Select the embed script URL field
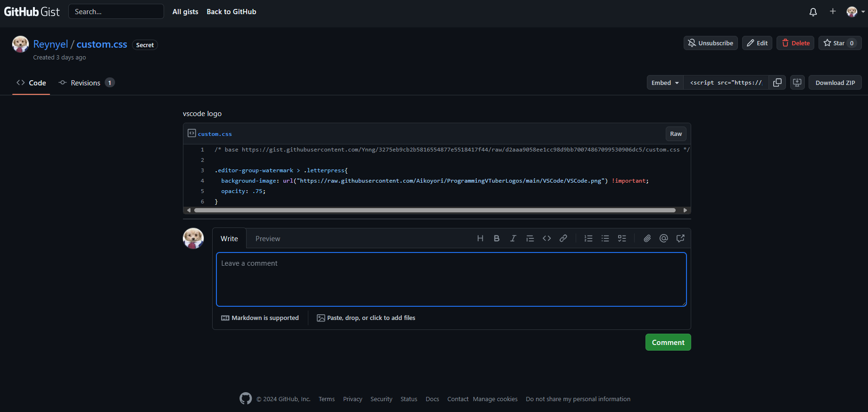The image size is (868, 412). coord(726,83)
